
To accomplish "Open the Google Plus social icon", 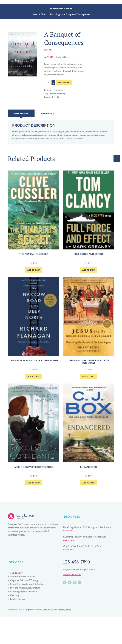I will [x=75, y=582].
